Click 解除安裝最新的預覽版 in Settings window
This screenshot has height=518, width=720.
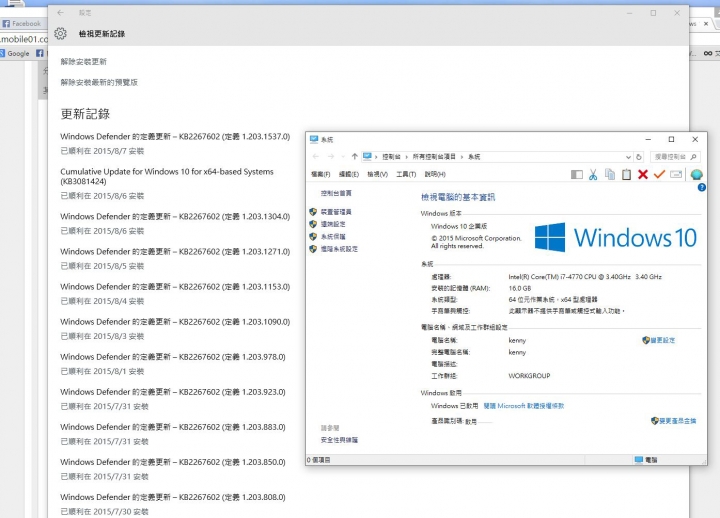pos(99,83)
